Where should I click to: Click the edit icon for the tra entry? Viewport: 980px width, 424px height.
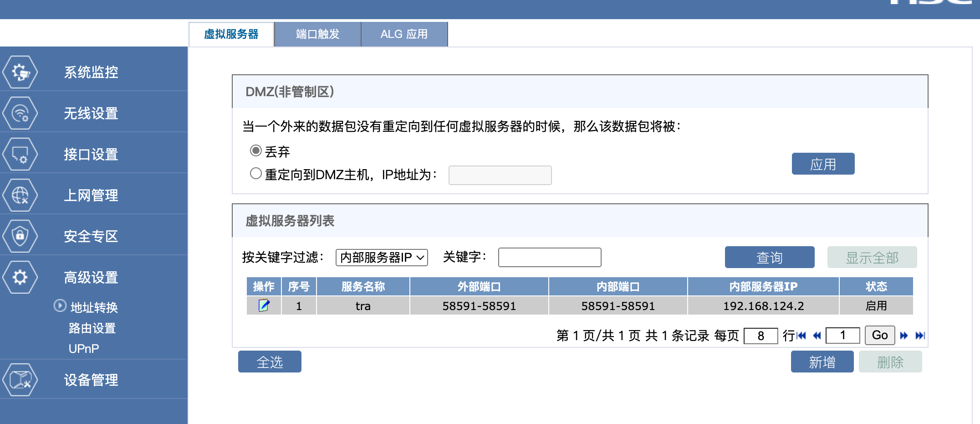pos(264,305)
